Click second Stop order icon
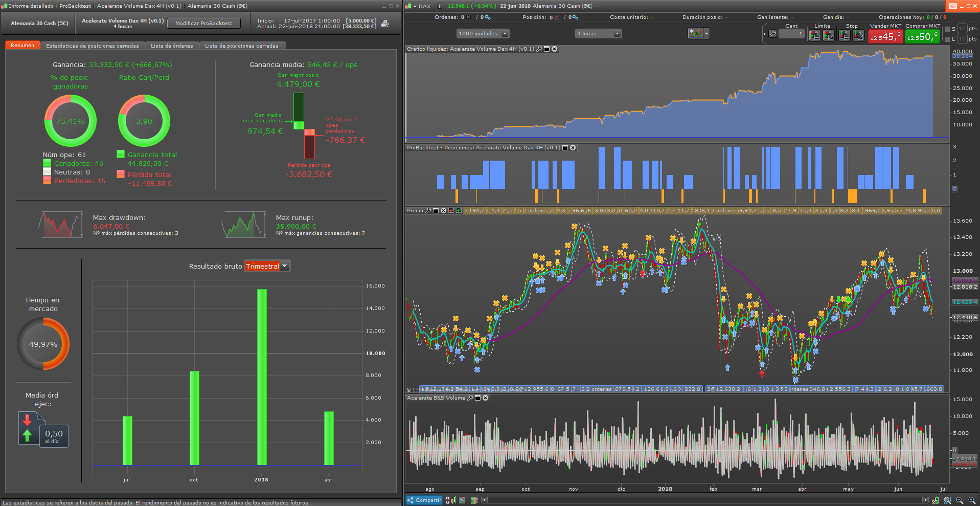This screenshot has width=980, height=506. (x=858, y=35)
